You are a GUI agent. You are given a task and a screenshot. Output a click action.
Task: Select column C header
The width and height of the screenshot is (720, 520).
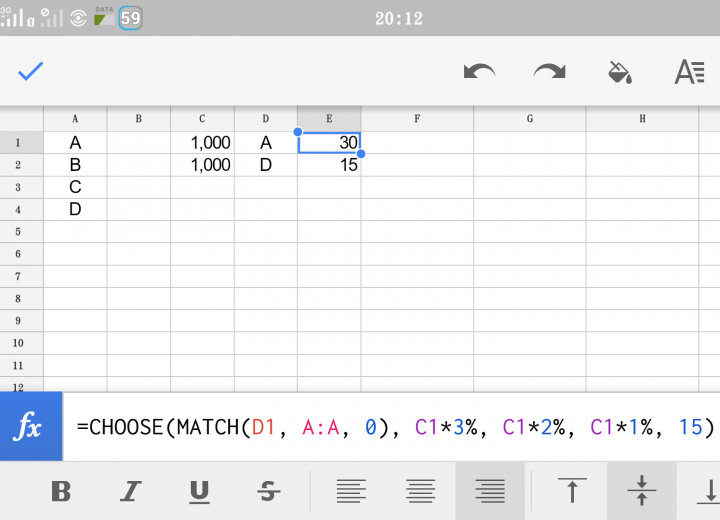pyautogui.click(x=202, y=119)
